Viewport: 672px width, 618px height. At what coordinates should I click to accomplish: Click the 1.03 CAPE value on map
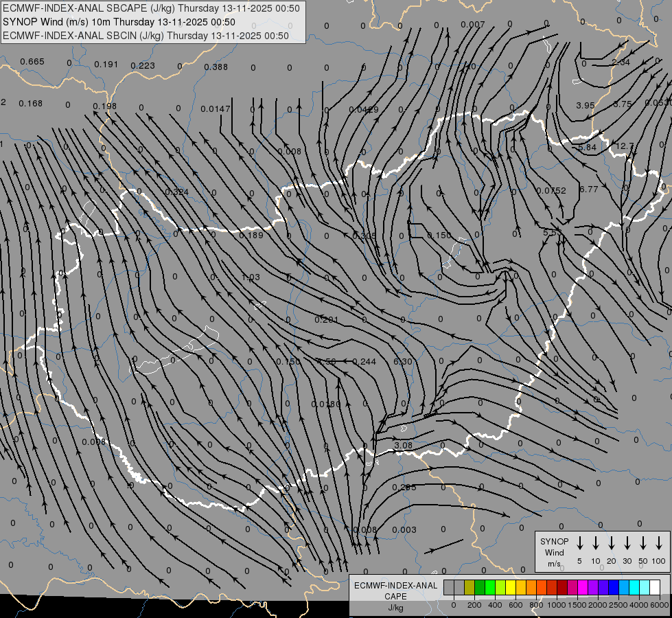251,277
